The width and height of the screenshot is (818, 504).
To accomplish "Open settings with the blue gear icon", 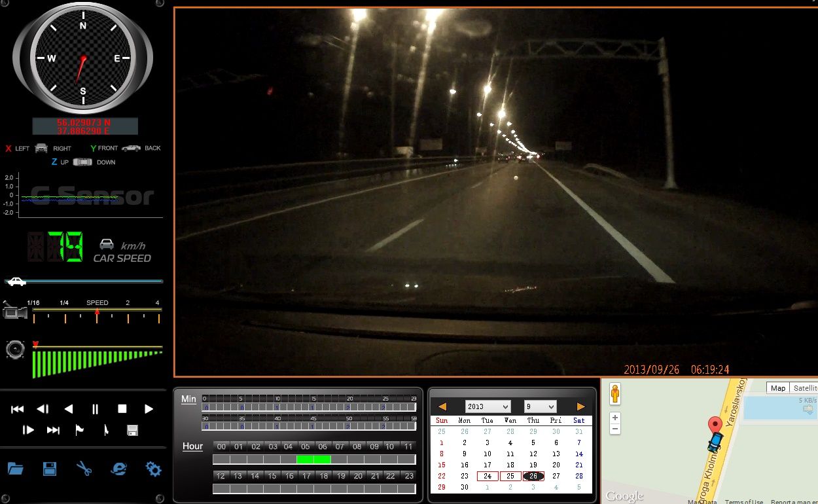I will point(153,469).
